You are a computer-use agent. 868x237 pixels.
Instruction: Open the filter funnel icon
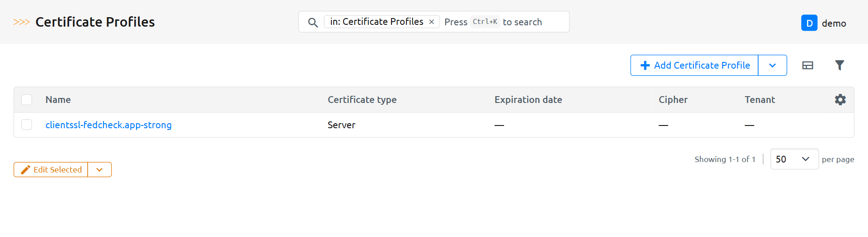pos(839,65)
